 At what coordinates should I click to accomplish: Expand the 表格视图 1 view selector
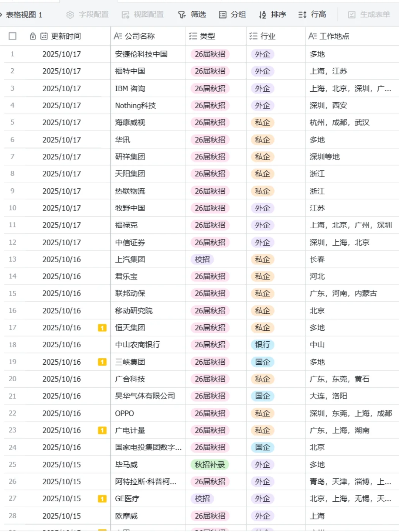click(21, 15)
